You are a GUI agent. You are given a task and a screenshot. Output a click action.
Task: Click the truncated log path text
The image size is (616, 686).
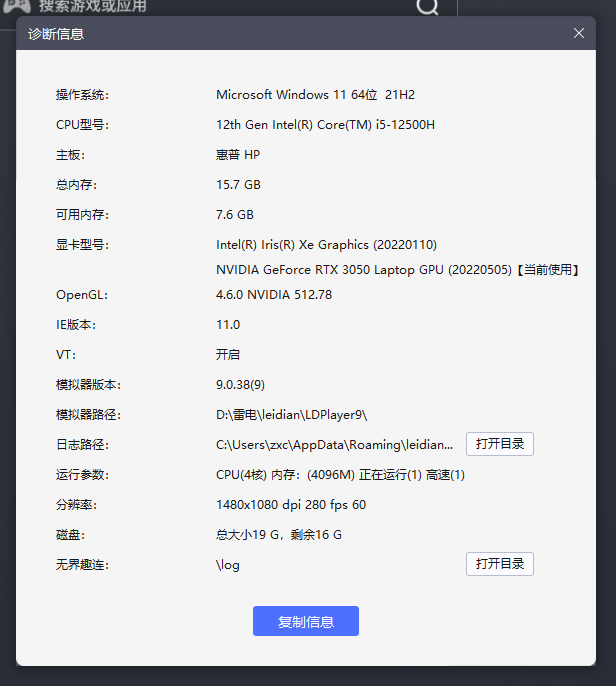pyautogui.click(x=334, y=445)
